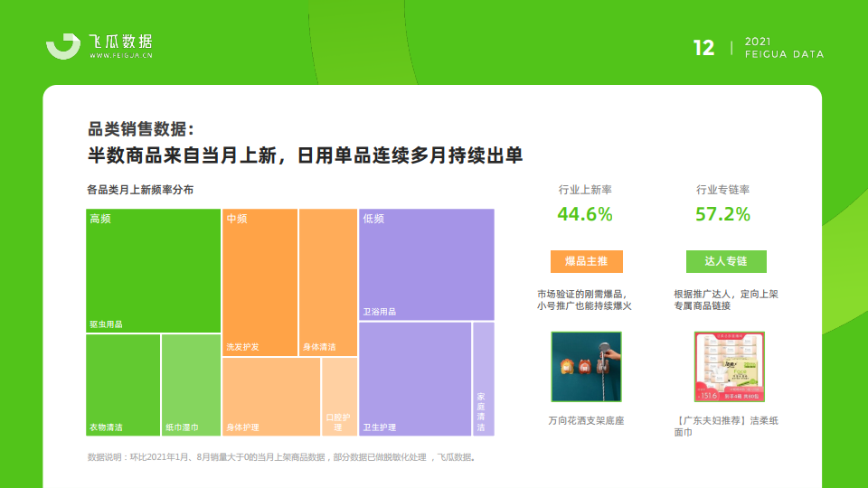The width and height of the screenshot is (868, 488).
Task: Click the 行业上新率 label
Action: [585, 190]
